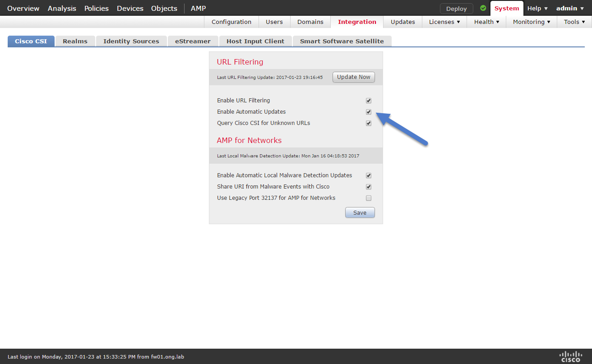This screenshot has height=364, width=592.
Task: Uncheck Share URI from Malware Events
Action: pos(369,187)
